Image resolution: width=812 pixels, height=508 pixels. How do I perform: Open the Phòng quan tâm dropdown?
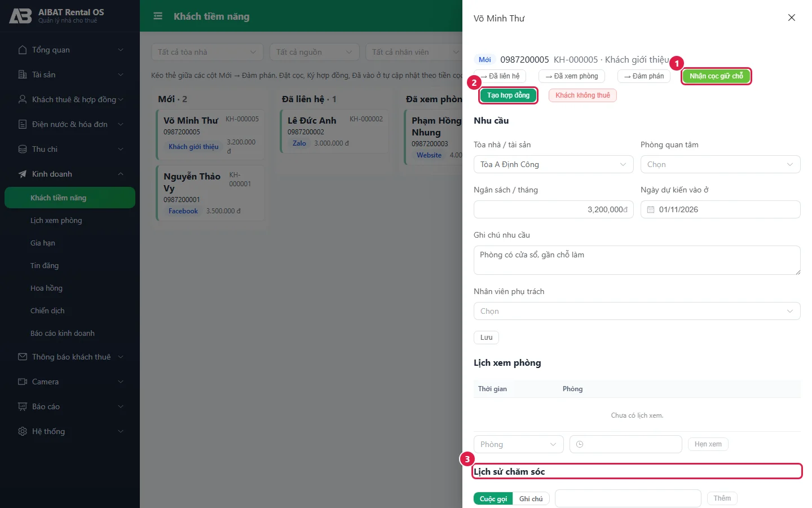coord(721,164)
